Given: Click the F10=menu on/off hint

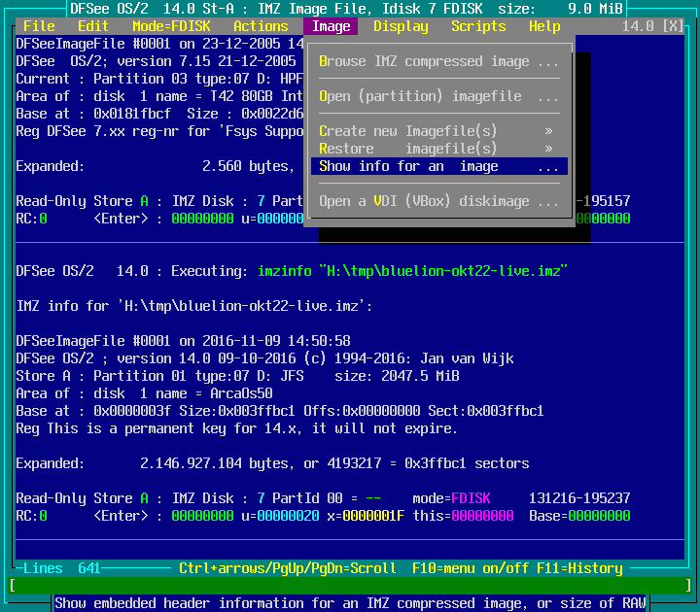Looking at the screenshot, I should [x=467, y=568].
